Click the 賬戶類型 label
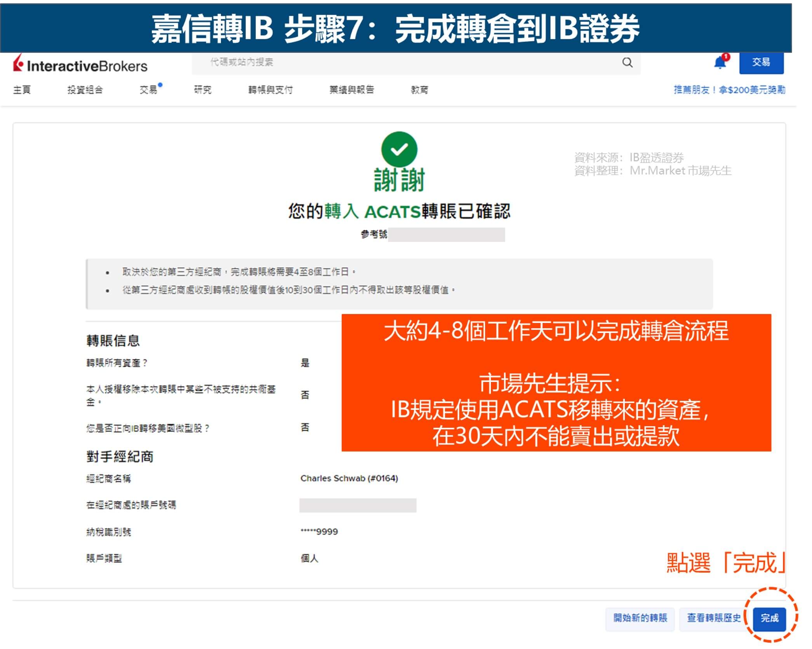This screenshot has width=812, height=649. click(x=104, y=558)
